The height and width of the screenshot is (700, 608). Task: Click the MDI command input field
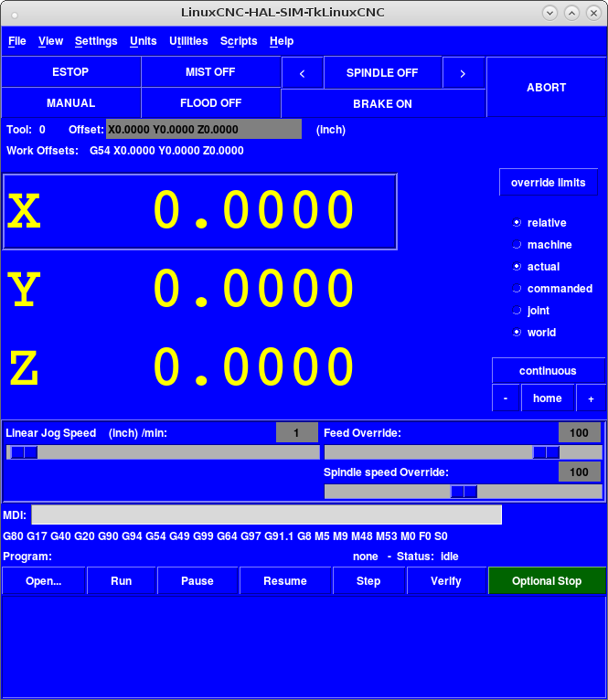[x=266, y=514]
